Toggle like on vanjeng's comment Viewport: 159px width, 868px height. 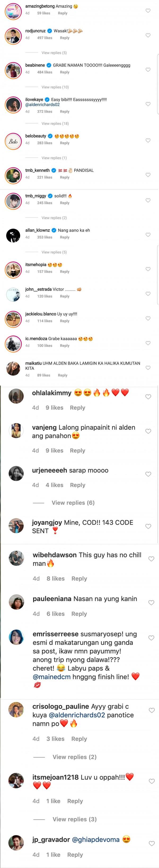click(148, 431)
